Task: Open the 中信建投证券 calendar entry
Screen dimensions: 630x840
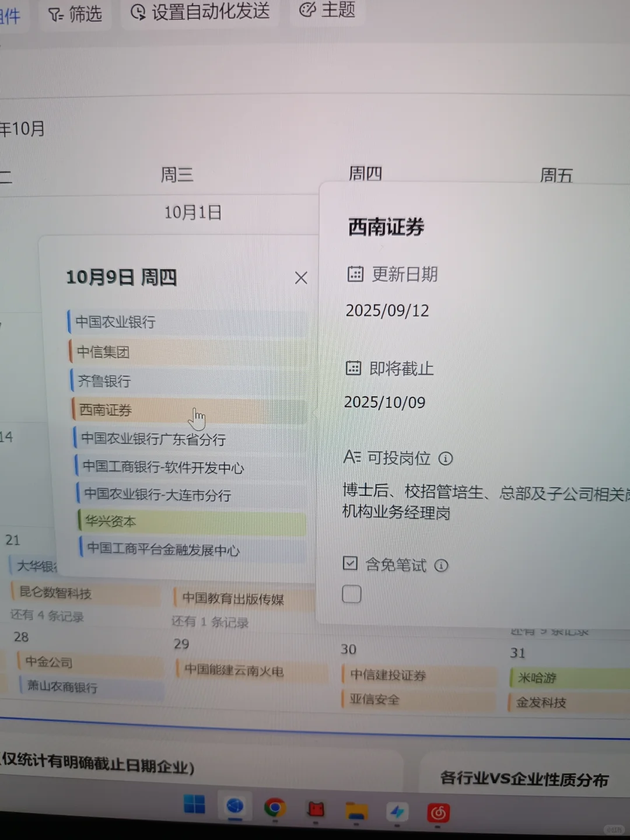Action: (419, 675)
